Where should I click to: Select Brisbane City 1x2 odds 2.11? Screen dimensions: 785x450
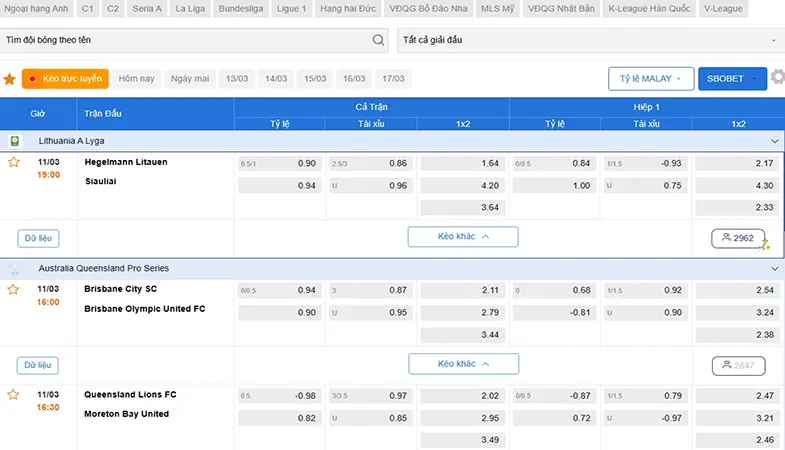463,290
